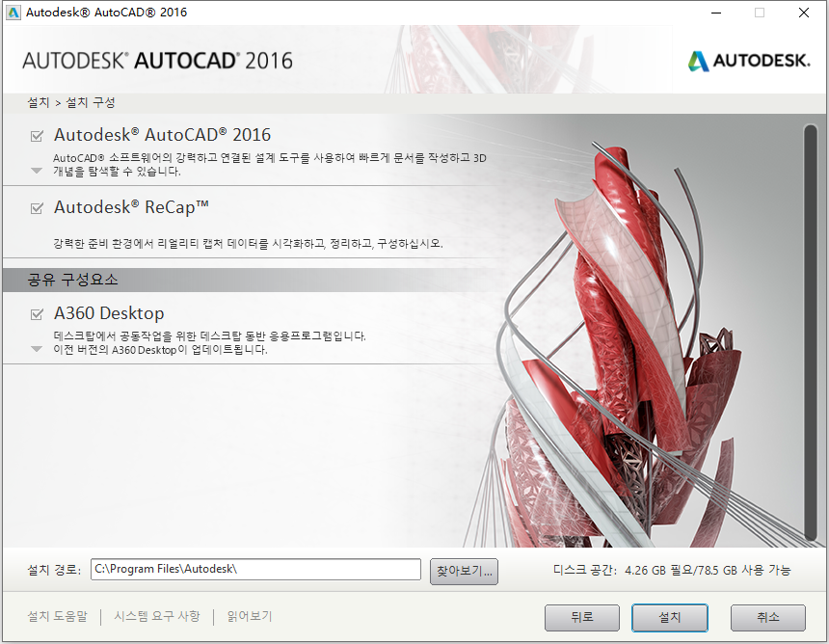Screen dimensions: 829x644
Task: Click the installation path input field
Action: click(x=255, y=570)
